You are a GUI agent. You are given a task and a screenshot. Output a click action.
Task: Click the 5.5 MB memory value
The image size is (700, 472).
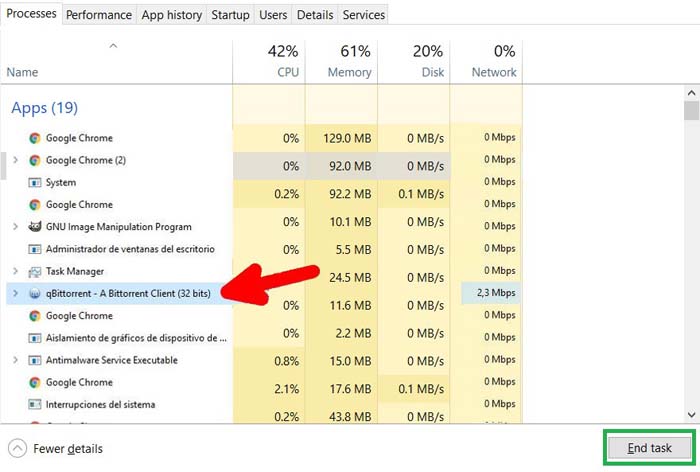(354, 250)
